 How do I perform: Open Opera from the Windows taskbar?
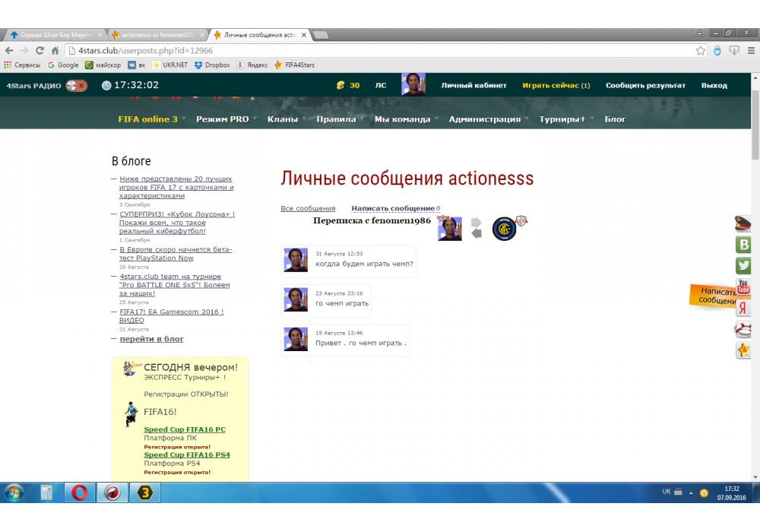tap(79, 492)
